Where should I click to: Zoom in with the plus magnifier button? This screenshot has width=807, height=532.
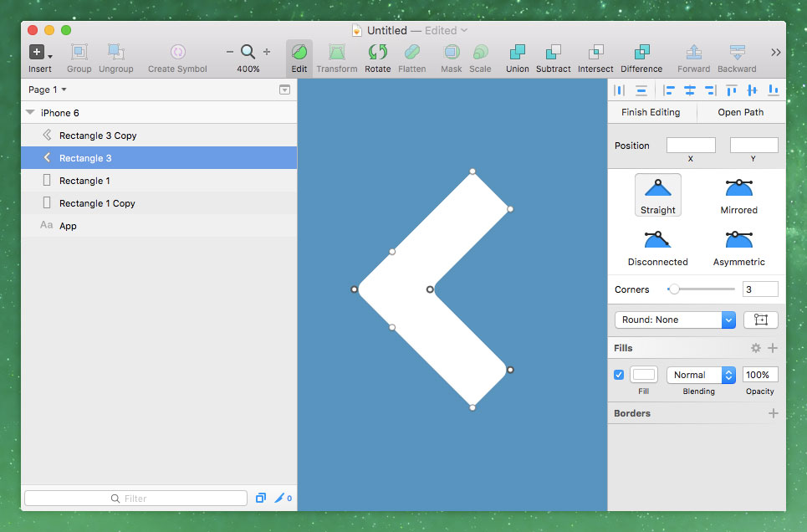(x=267, y=52)
